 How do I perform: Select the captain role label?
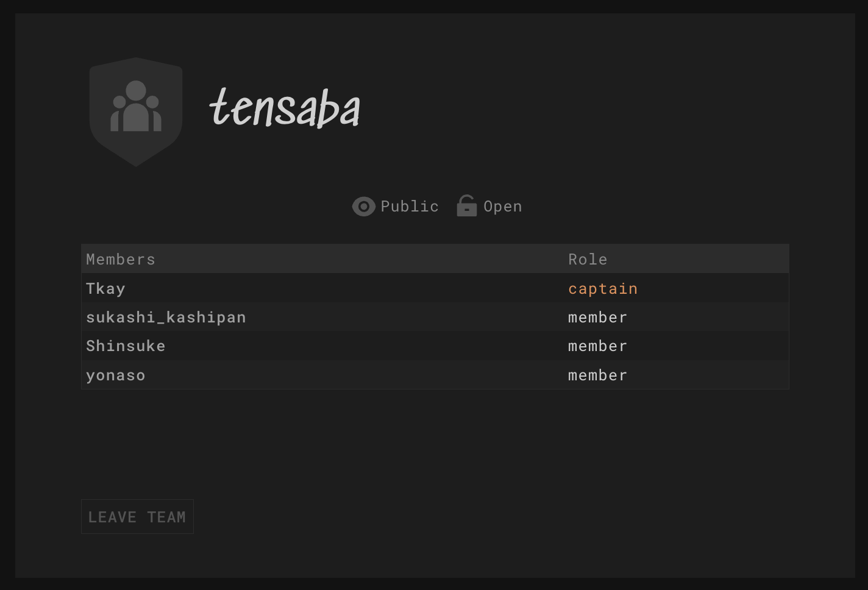pyautogui.click(x=603, y=289)
